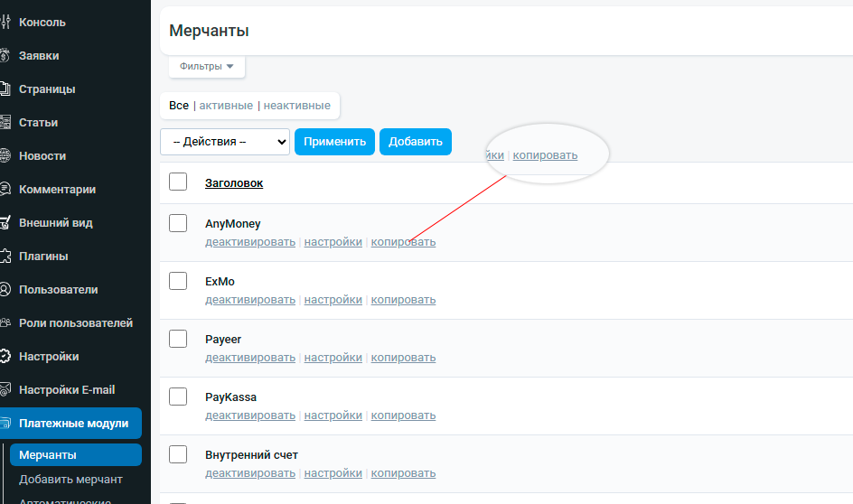The height and width of the screenshot is (504, 853).
Task: Select the Страницы pages icon
Action: pos(5,89)
